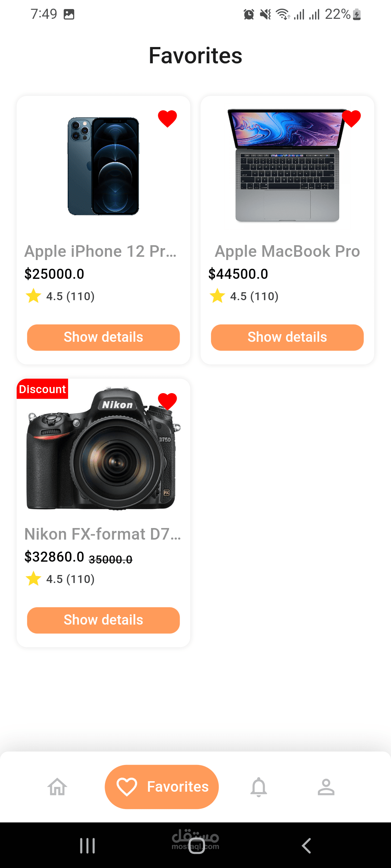Open Android recent apps button
391x868 pixels.
(x=87, y=846)
